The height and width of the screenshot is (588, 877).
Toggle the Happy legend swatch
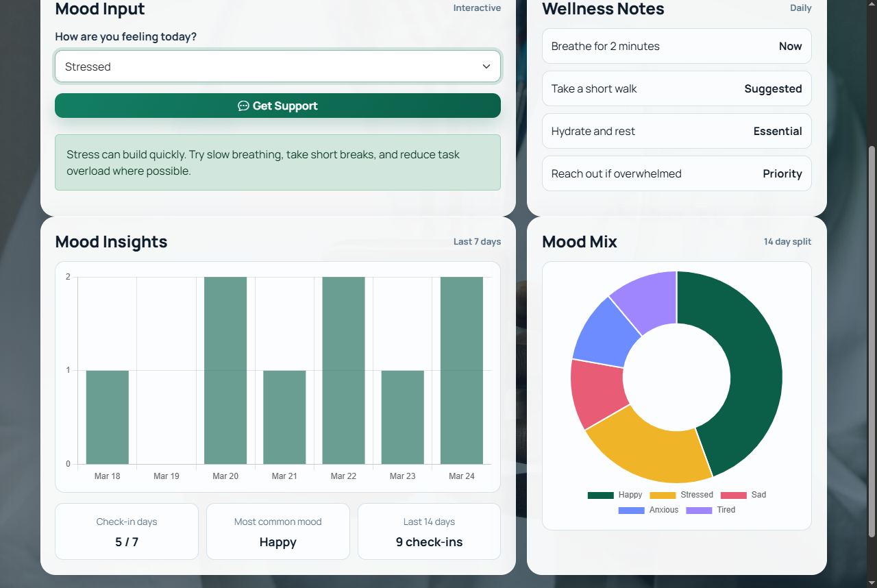pyautogui.click(x=600, y=495)
